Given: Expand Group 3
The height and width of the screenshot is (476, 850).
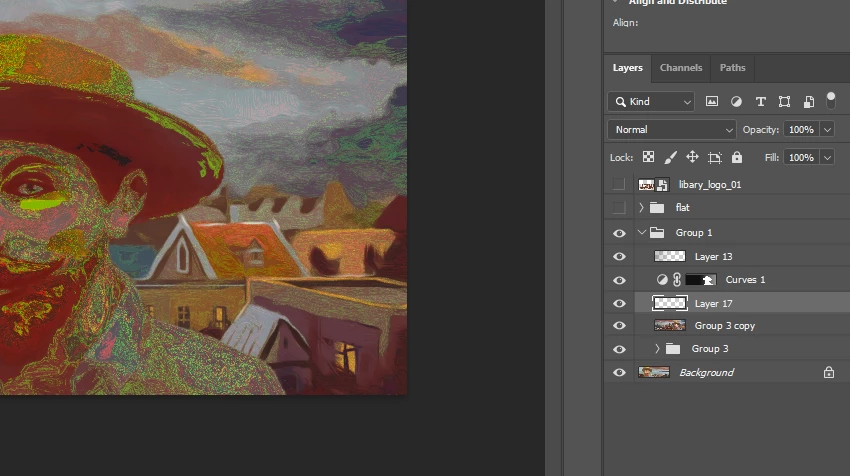Looking at the screenshot, I should pyautogui.click(x=657, y=349).
